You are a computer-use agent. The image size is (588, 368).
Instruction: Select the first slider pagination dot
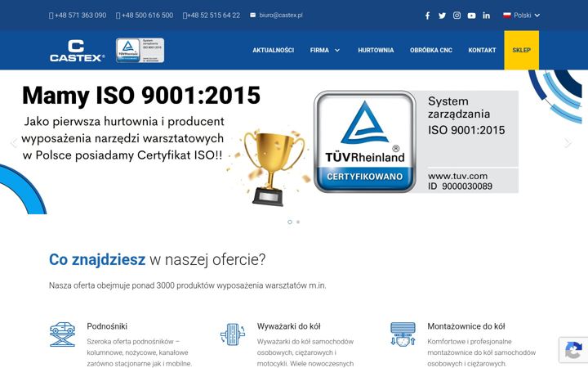pyautogui.click(x=289, y=222)
